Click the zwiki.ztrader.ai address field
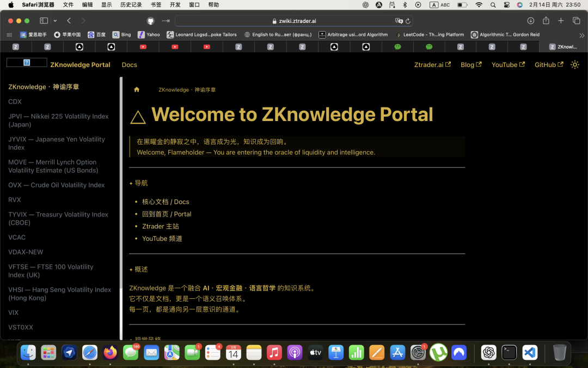The width and height of the screenshot is (588, 368). 297,21
